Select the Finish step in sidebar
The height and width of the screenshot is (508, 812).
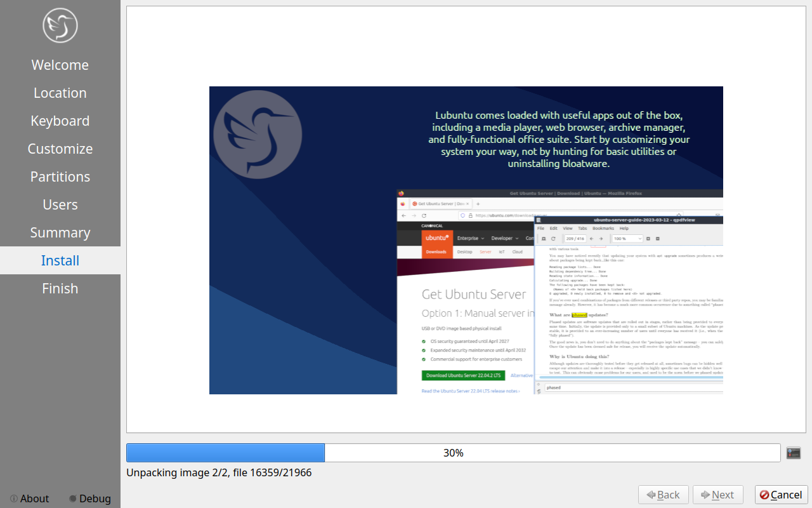(60, 288)
